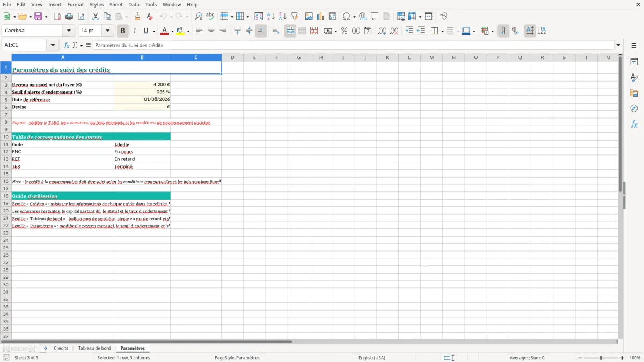Open Draw Functions shapes icon
Image resolution: width=644 pixels, height=362 pixels.
coord(443,17)
